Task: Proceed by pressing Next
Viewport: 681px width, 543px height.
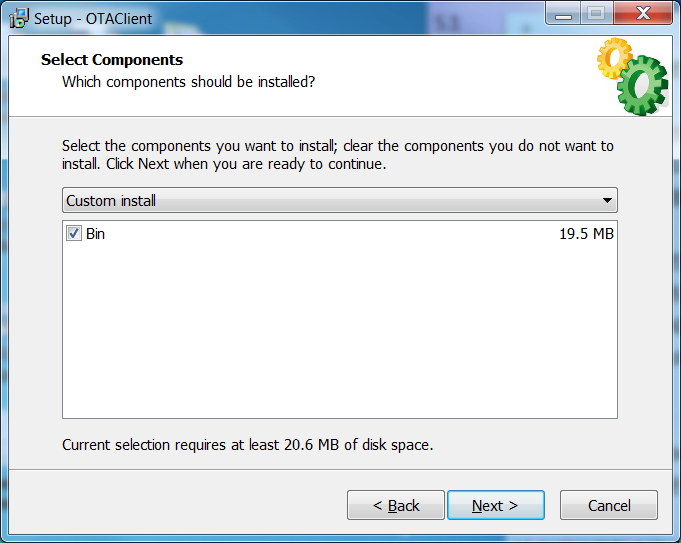Action: point(496,505)
